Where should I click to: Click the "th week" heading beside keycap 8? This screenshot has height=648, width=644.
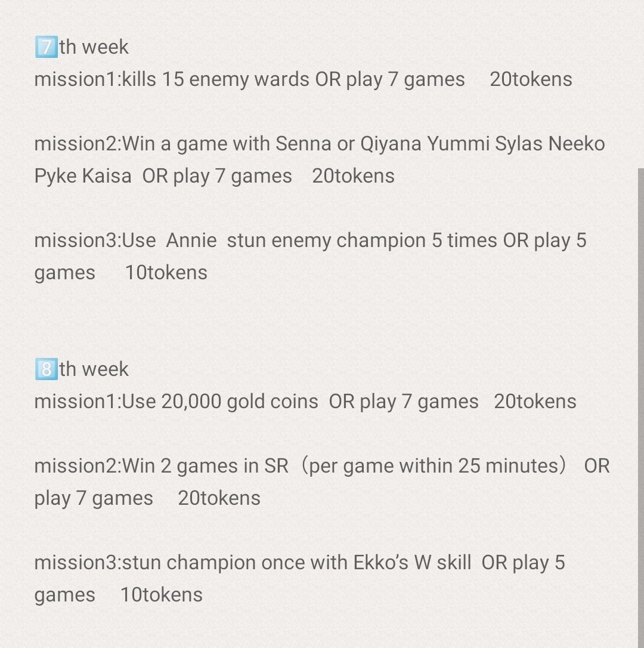[94, 369]
